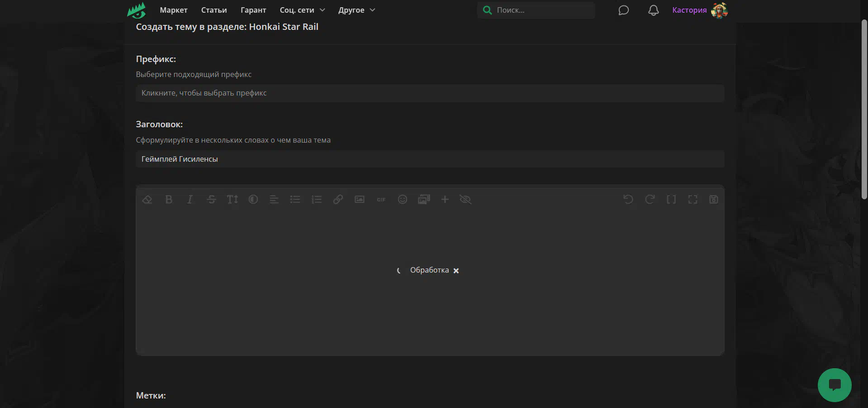Save draft with the floppy disk icon
This screenshot has height=408, width=868.
point(714,199)
